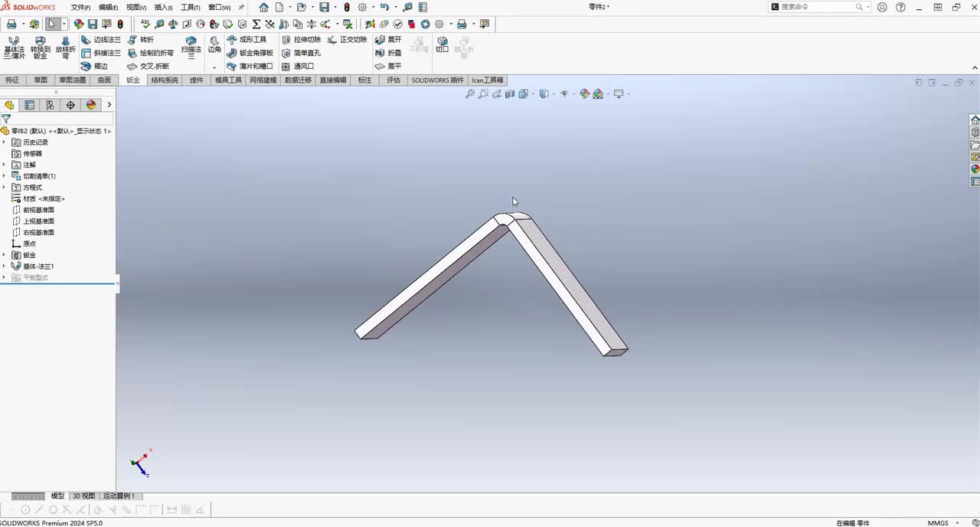Screen dimensions: 980x527
Task: Switch to the 焊件 weldments ribbon tab
Action: 197,80
